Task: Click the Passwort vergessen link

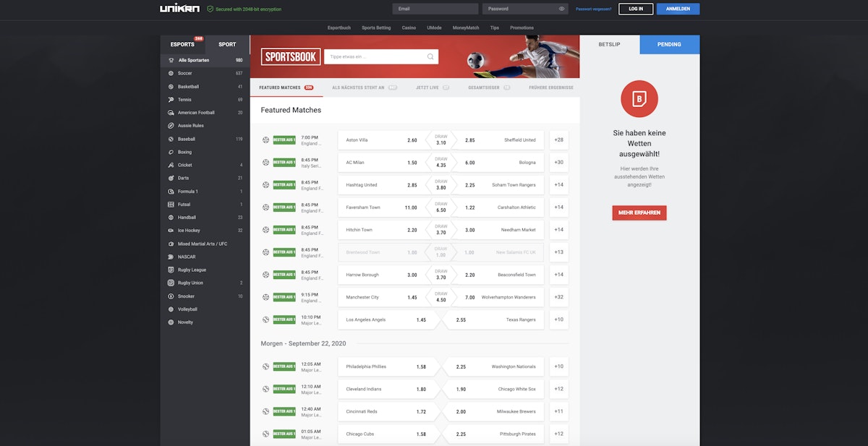Action: (593, 9)
